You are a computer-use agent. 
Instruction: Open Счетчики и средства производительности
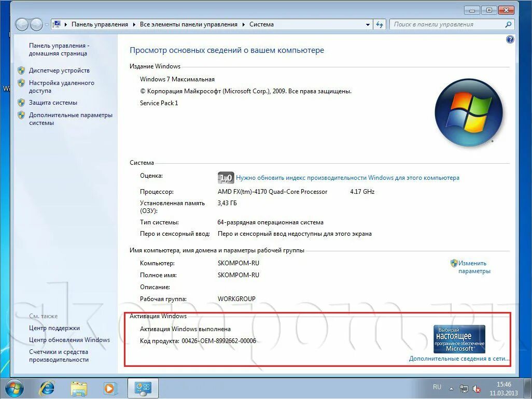(59, 355)
